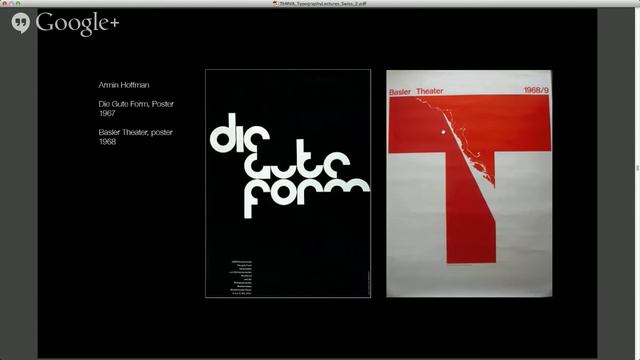
Task: Click the 'Armin Hoffman' caption text
Action: coord(124,85)
